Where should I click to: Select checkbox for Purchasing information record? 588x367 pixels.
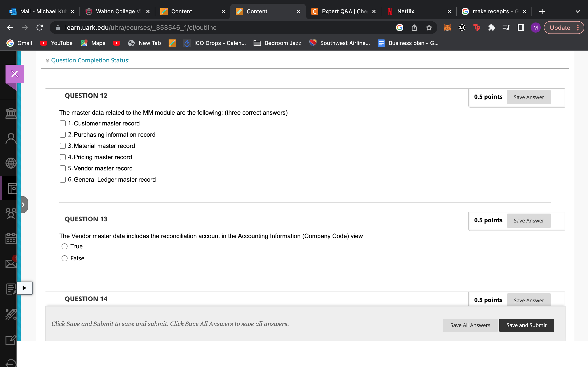[63, 134]
